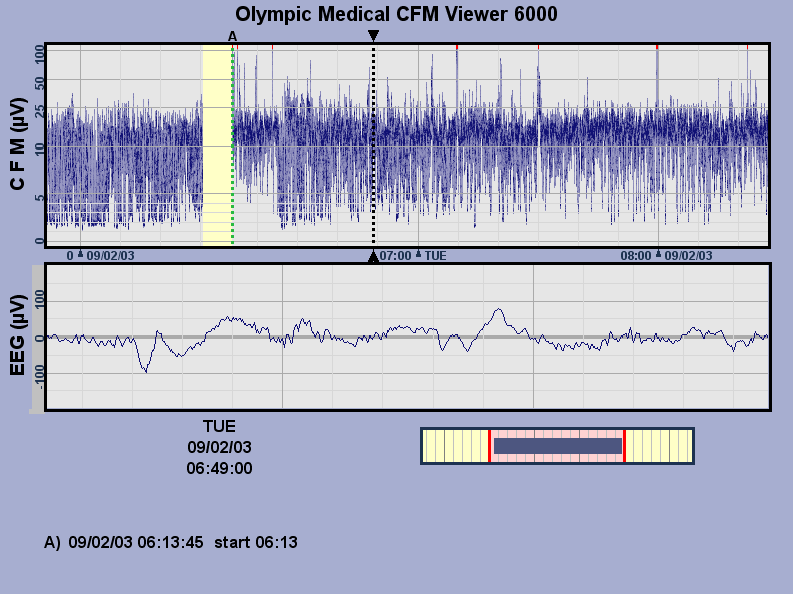Viewport: 793px width, 594px height.
Task: Click the dotted black cursor line in CFM
Action: (x=374, y=145)
